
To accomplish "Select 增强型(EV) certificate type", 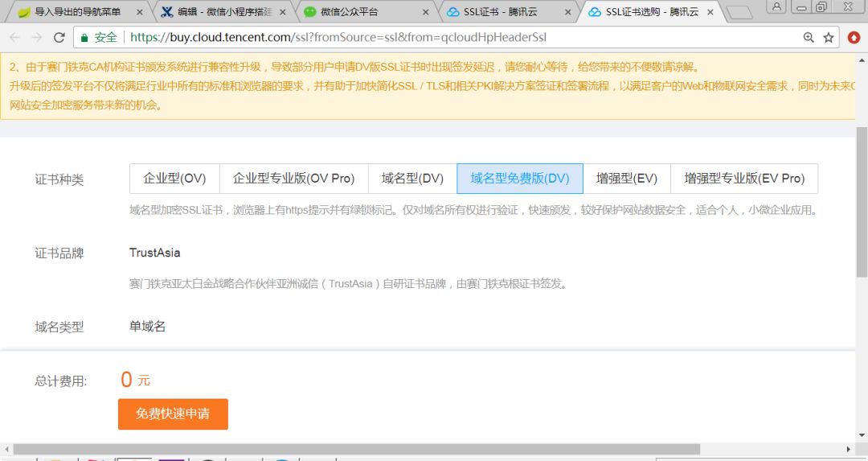I will point(627,179).
